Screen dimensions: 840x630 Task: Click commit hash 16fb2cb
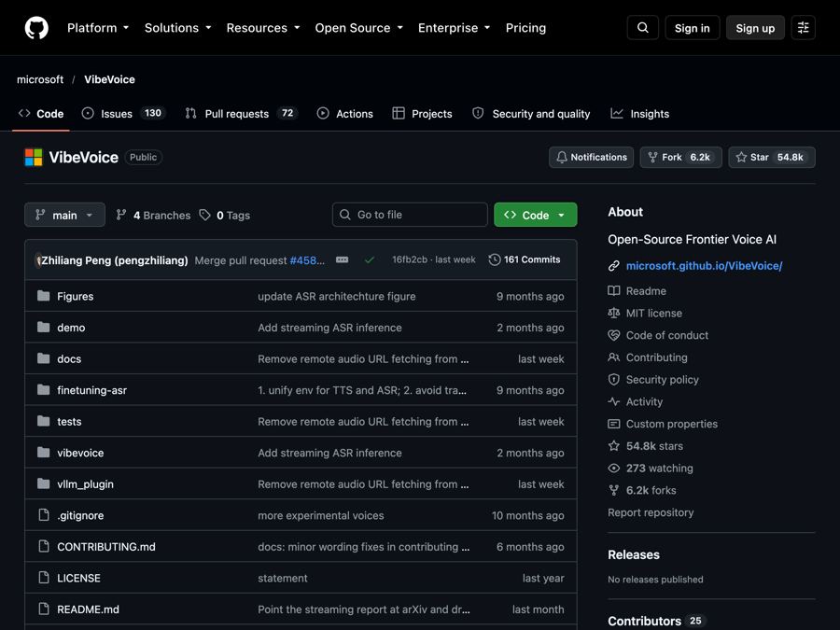tap(410, 259)
